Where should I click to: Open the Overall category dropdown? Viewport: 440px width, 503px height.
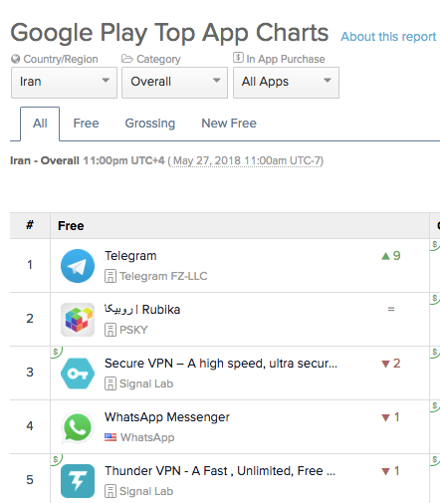click(175, 83)
